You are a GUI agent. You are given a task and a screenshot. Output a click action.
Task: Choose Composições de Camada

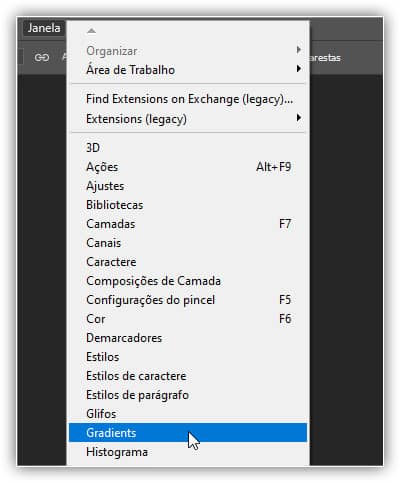188,281
